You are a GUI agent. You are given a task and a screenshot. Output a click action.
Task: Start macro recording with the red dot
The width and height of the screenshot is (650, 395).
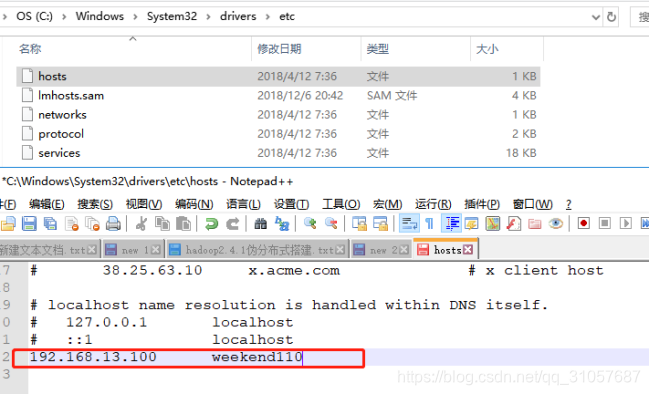584,224
